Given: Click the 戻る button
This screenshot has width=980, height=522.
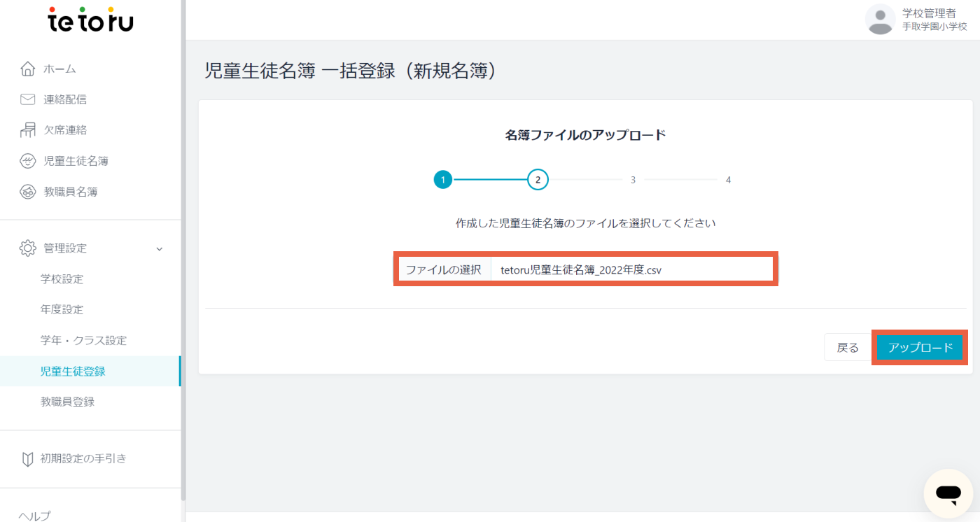Looking at the screenshot, I should (848, 347).
